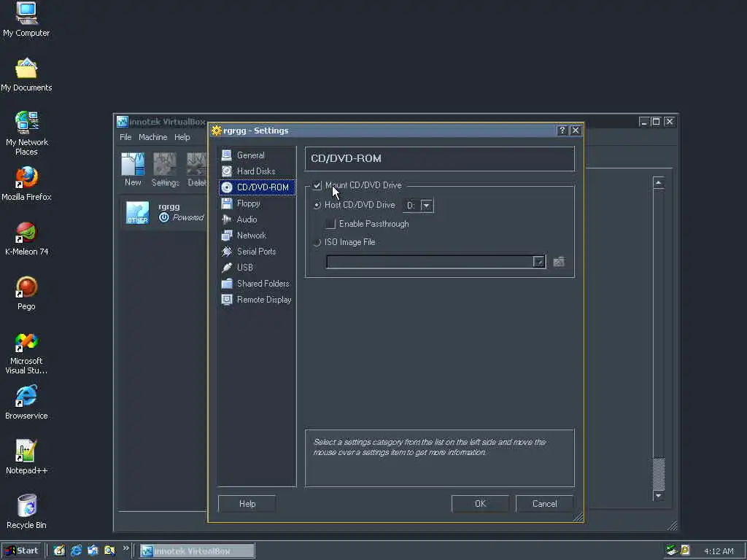Expand the ISO image file combo box arrow
Screen dimensions: 747x560
click(x=539, y=262)
